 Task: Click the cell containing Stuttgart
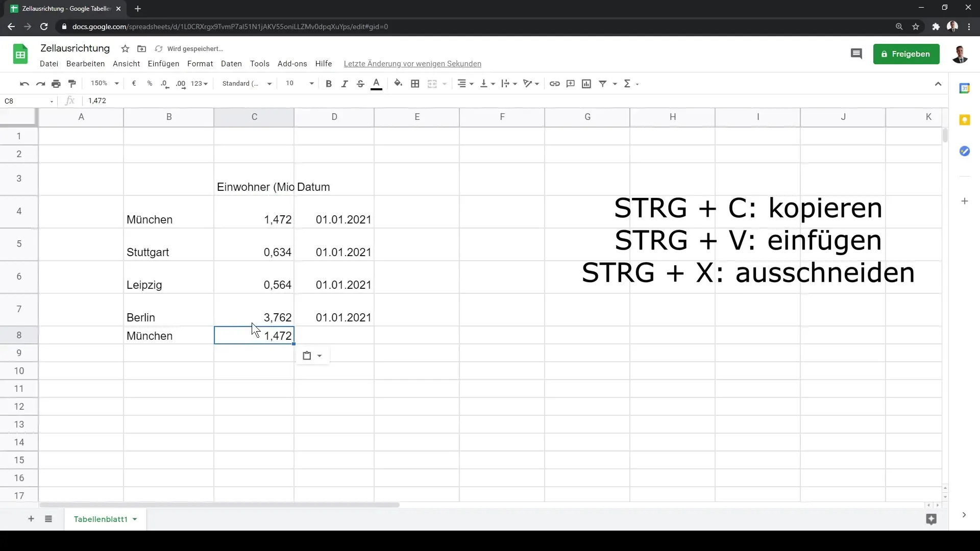169,245
